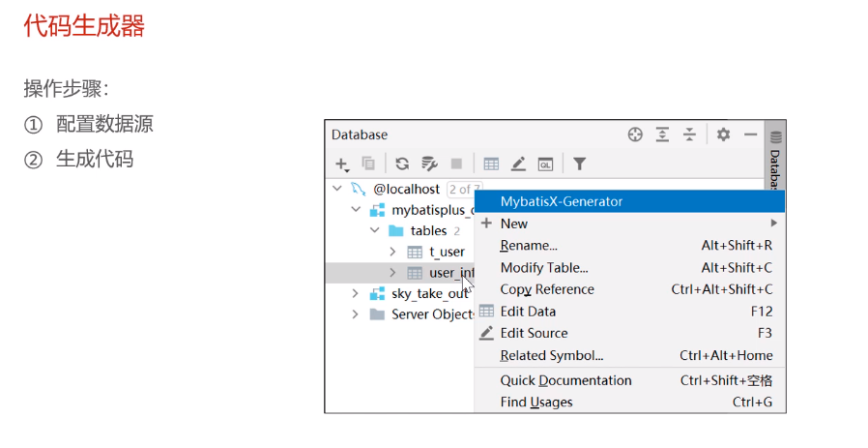Click the table view icon in the toolbar
Viewport: 868px width, 448px height.
[491, 164]
